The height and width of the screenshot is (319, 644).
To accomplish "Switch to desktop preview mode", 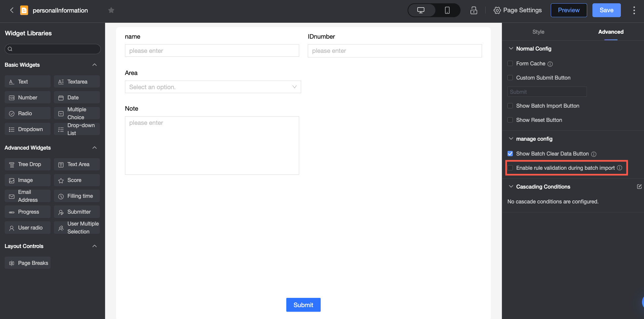I will [x=421, y=10].
